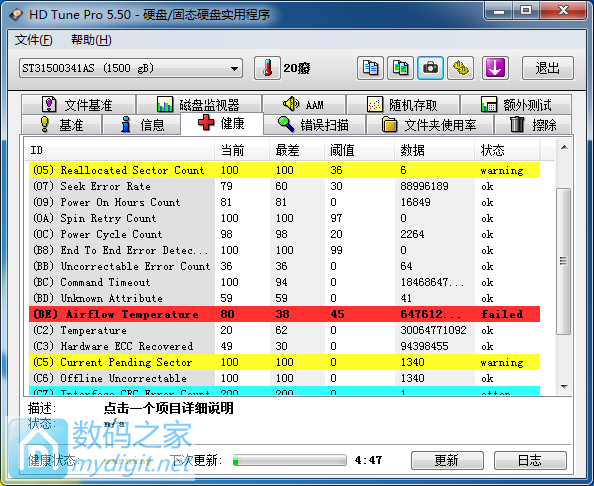Click data value 88996189

424,186
